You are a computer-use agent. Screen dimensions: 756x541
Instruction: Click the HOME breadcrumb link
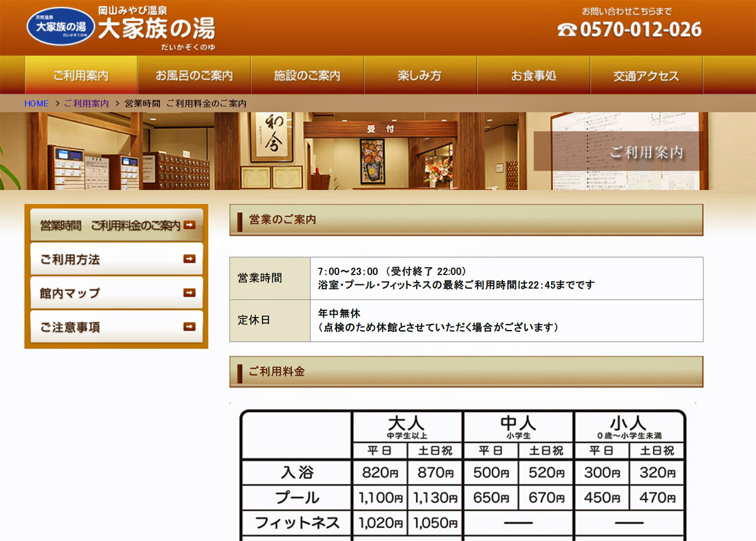coord(36,104)
